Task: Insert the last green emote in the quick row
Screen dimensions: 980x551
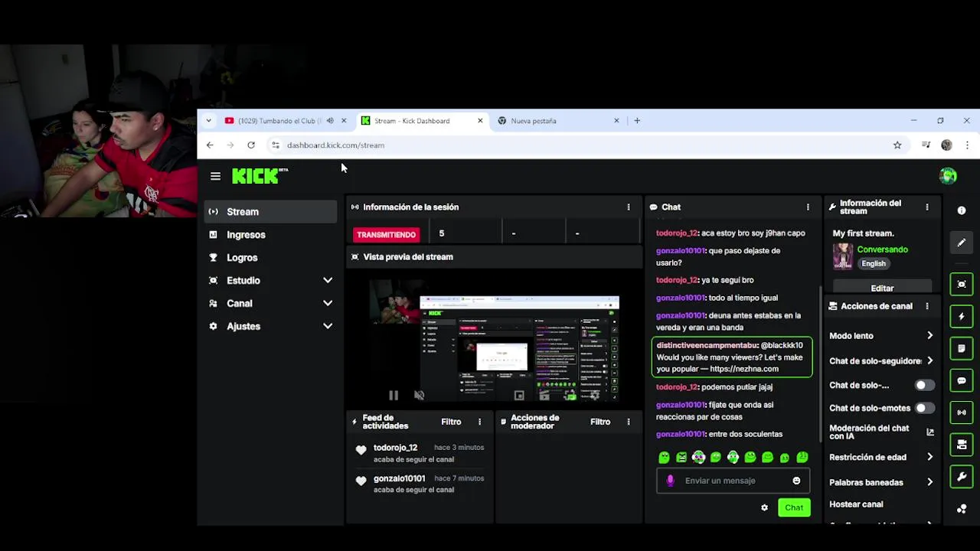Action: (x=802, y=458)
